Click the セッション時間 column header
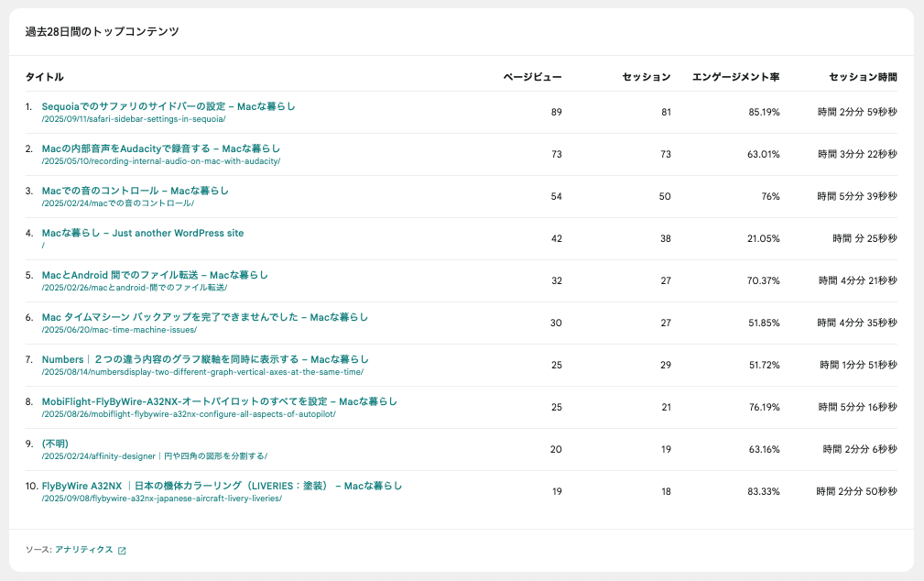The width and height of the screenshot is (924, 581). pyautogui.click(x=863, y=77)
